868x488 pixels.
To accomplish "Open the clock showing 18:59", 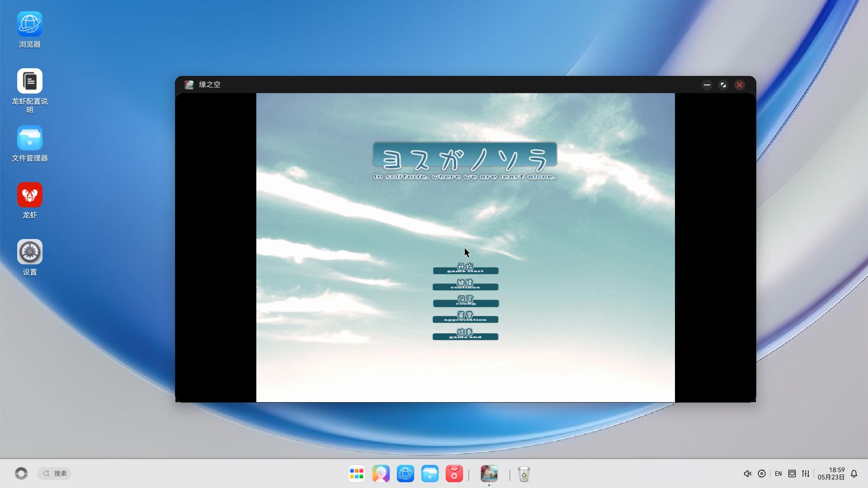I will [831, 474].
